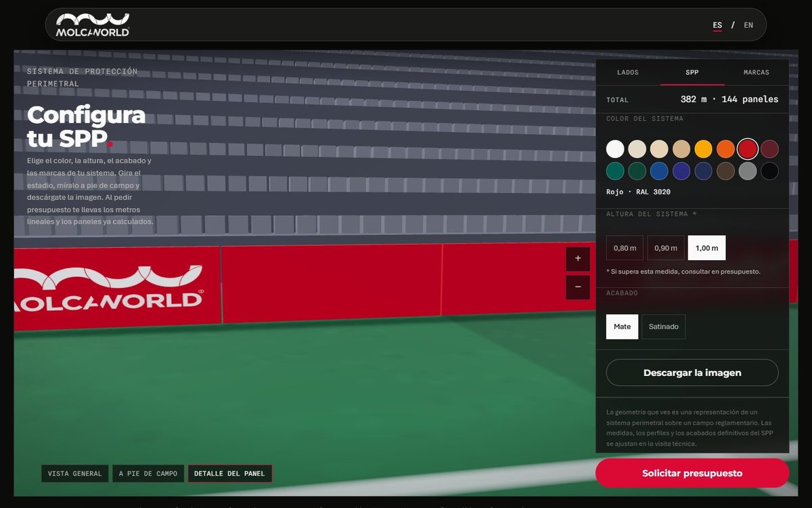Viewport: 812px width, 508px height.
Task: Pick the dark forest green swatch
Action: pos(637,171)
